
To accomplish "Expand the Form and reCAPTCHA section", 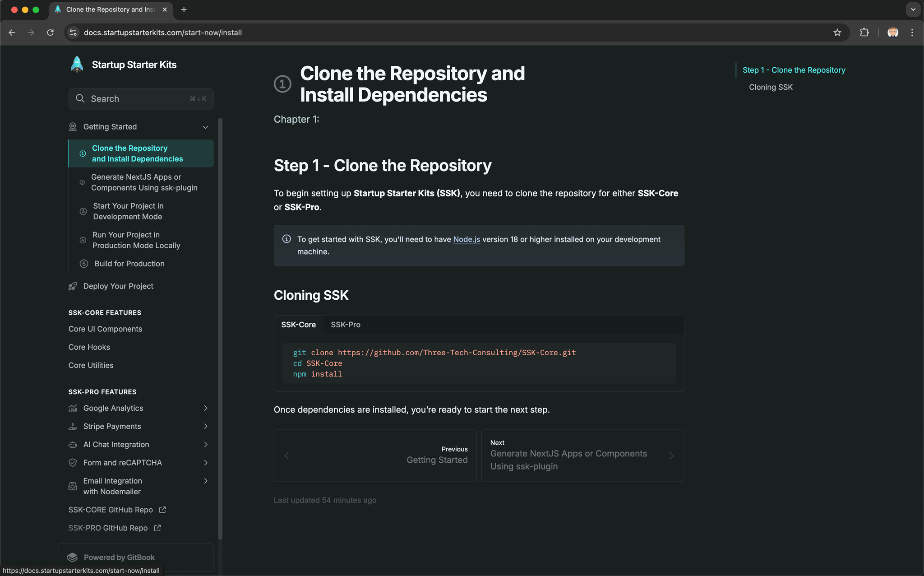I will pyautogui.click(x=206, y=463).
